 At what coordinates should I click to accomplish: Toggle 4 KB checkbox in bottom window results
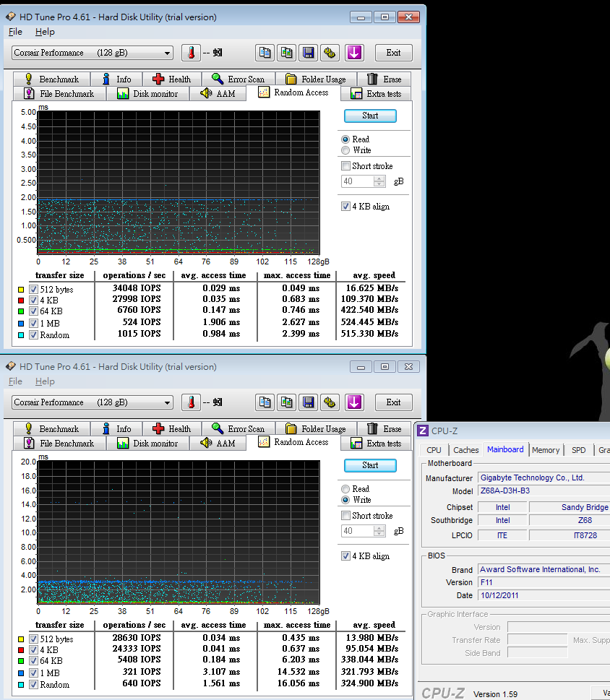33,650
